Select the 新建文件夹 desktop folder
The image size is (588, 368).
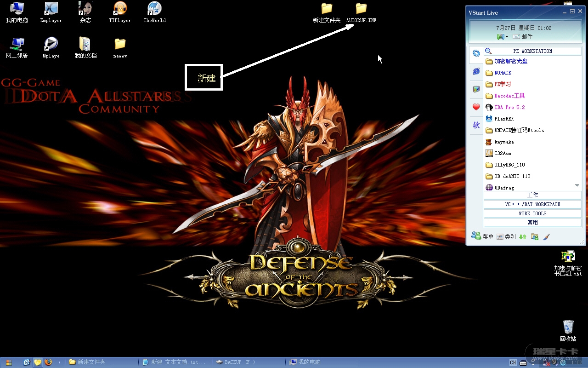(327, 12)
